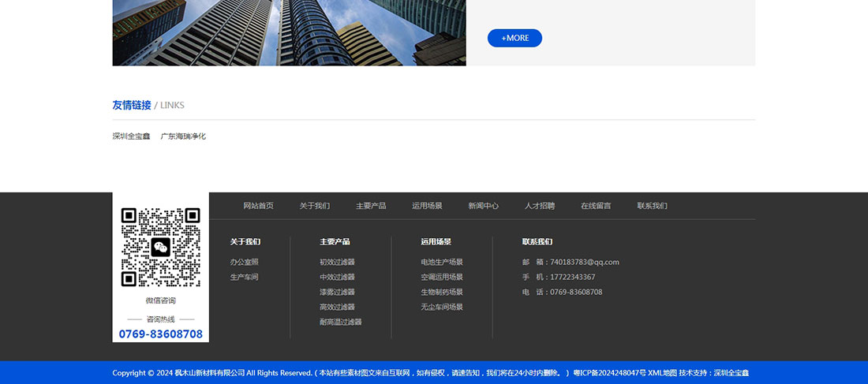The height and width of the screenshot is (384, 868).
Task: Click the building photo thumbnail
Action: click(289, 32)
